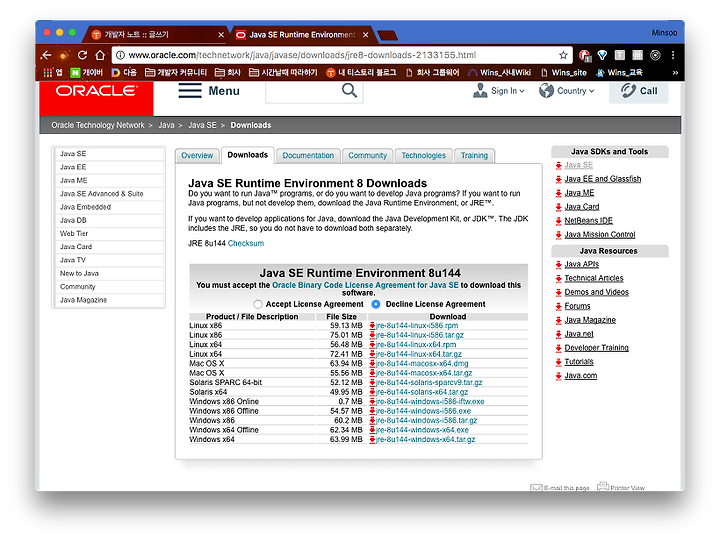Click red arrow icon beside Java APIs
Viewport: 720px width, 542px height.
(558, 265)
